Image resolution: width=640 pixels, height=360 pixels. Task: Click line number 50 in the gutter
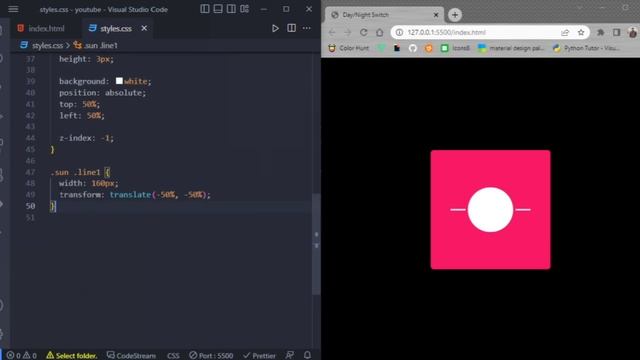pyautogui.click(x=30, y=206)
